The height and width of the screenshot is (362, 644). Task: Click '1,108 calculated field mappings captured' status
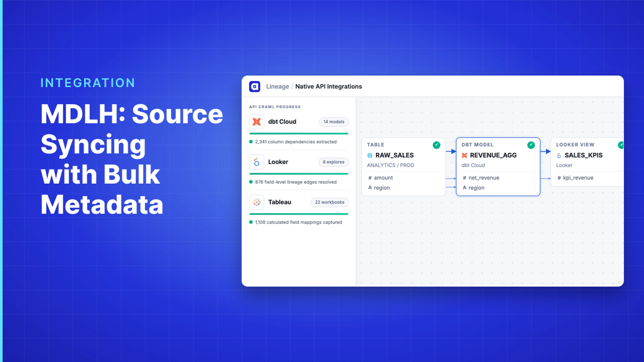point(298,222)
